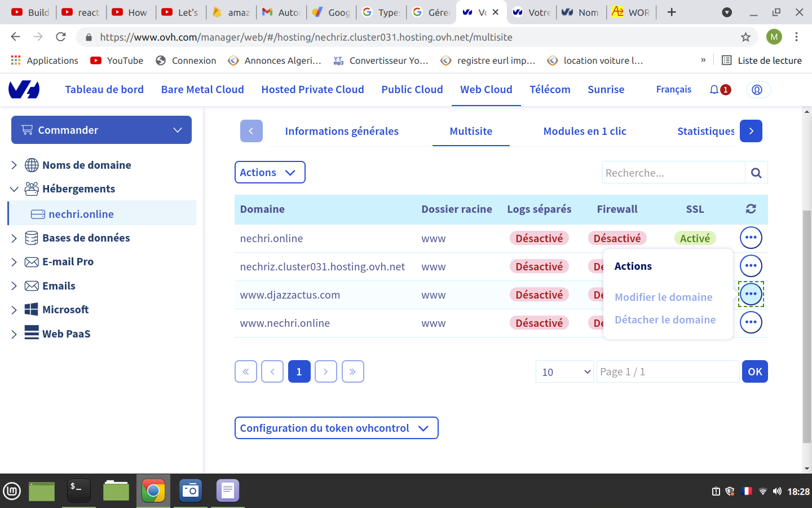Bookmark this page with star icon
Screen dimensions: 812x508
745,37
